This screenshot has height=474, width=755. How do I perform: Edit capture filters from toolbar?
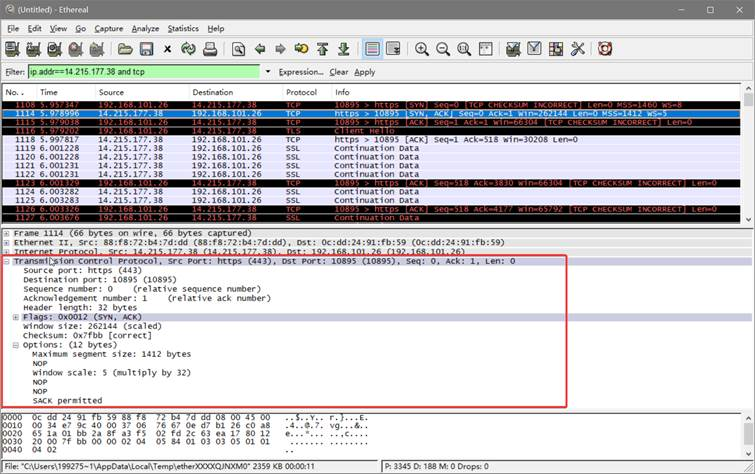[x=513, y=49]
